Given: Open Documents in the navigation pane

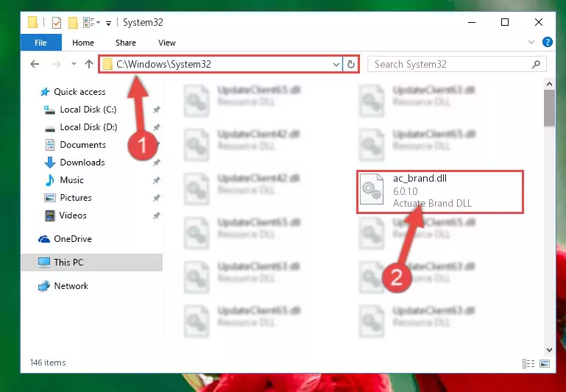Looking at the screenshot, I should [x=82, y=145].
